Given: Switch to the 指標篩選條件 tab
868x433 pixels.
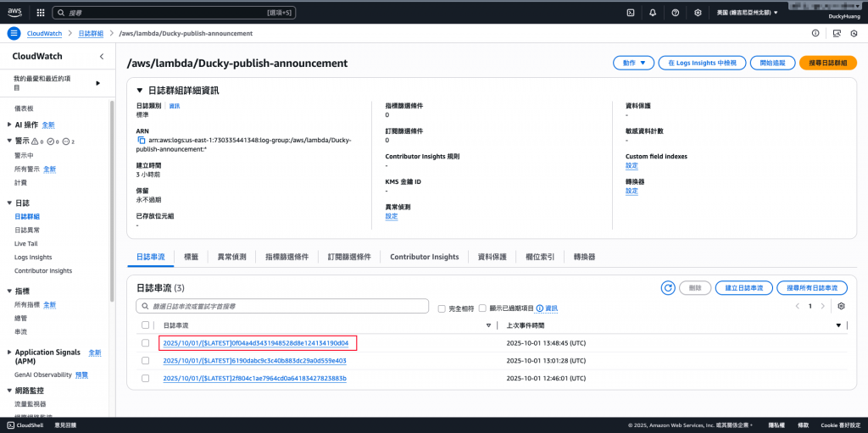Looking at the screenshot, I should 287,257.
